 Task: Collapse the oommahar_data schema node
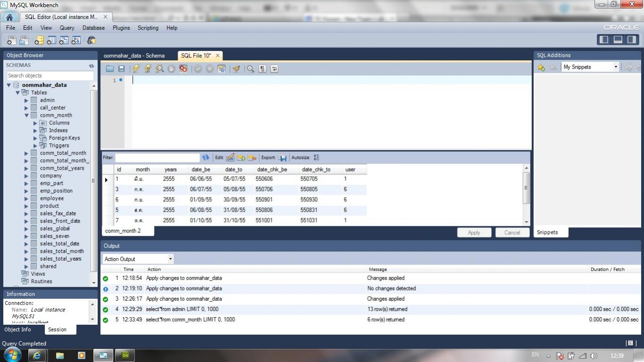point(8,85)
